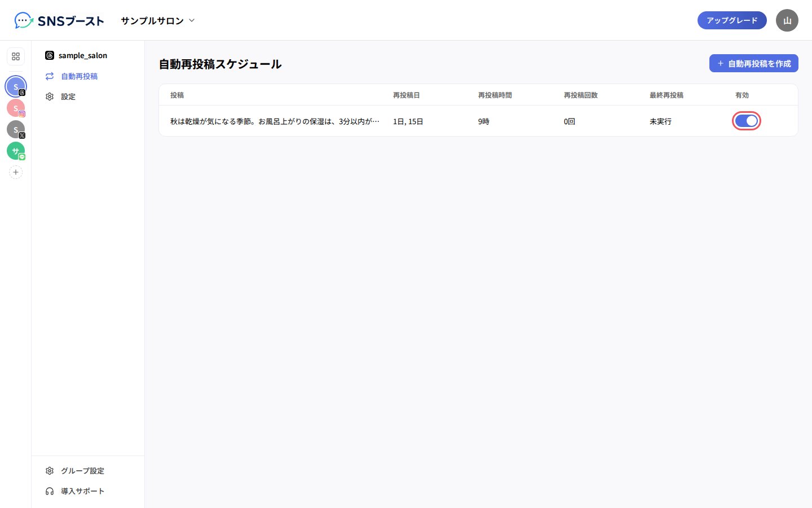
Task: Click the 未実行 last repost cell
Action: click(x=660, y=121)
